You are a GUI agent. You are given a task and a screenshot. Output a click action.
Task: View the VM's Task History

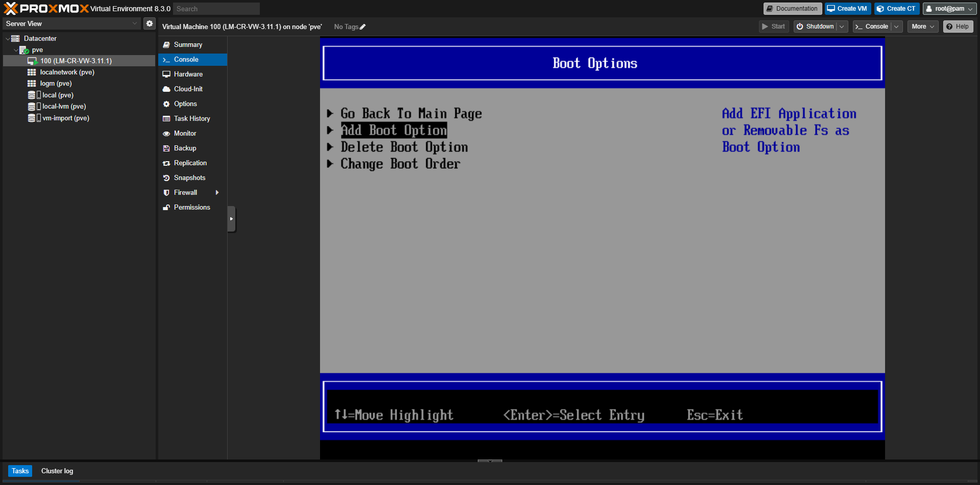click(192, 118)
